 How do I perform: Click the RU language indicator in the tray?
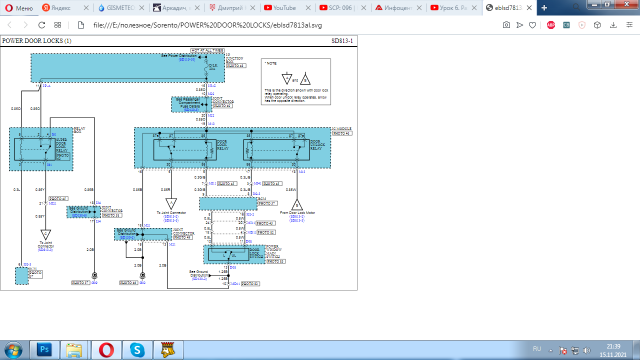[537, 349]
